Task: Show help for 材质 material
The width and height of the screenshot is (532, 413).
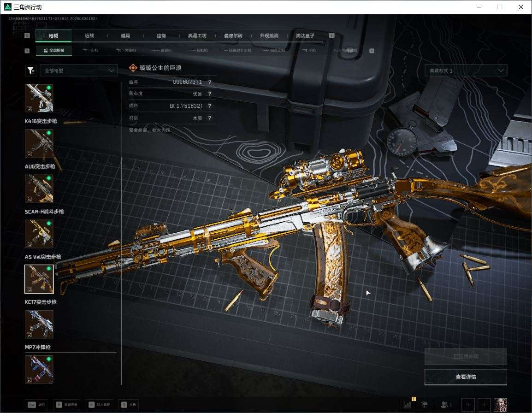Action: point(210,118)
